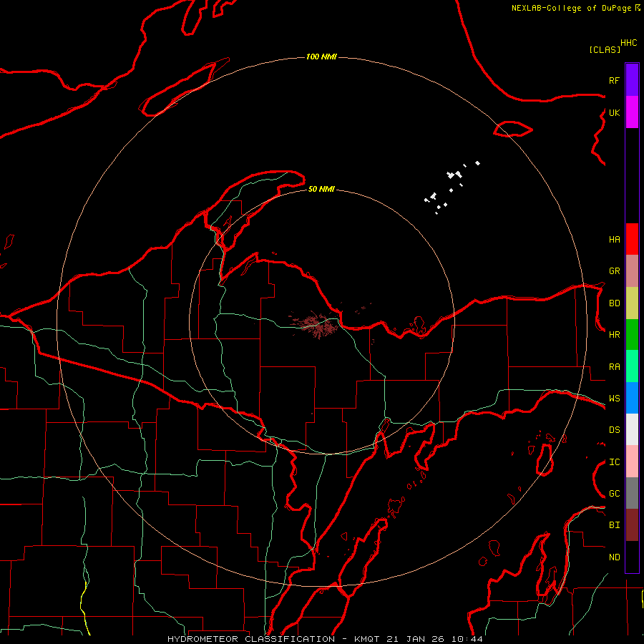
Task: Click the UK legend label
Action: [x=614, y=112]
